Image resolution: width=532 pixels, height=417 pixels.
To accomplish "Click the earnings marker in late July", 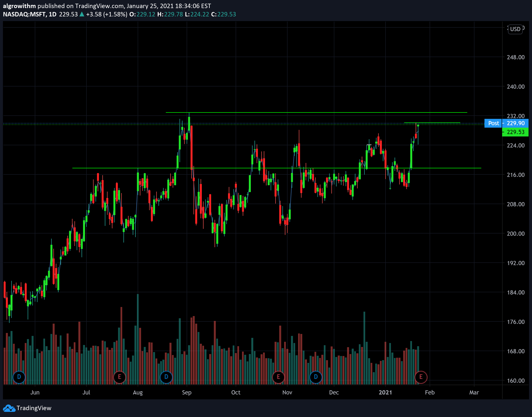I will coord(120,377).
